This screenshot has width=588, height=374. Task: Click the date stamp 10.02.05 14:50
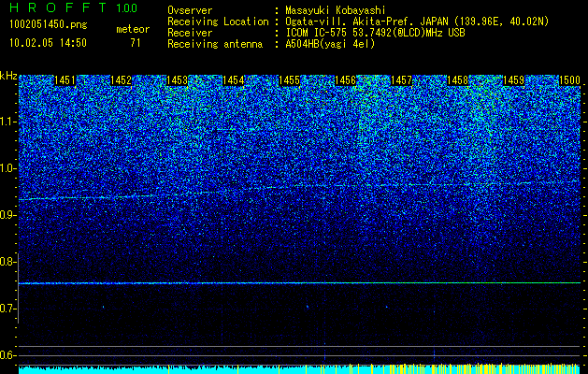[x=48, y=43]
